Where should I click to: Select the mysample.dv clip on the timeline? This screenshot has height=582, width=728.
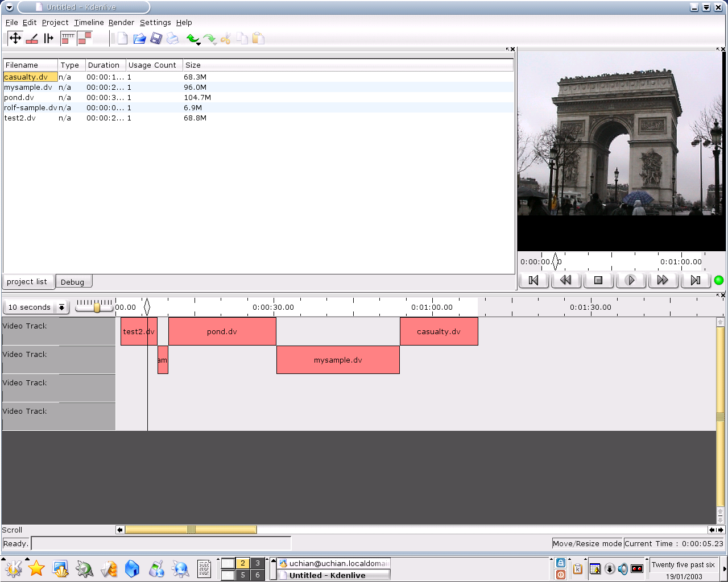tap(338, 360)
